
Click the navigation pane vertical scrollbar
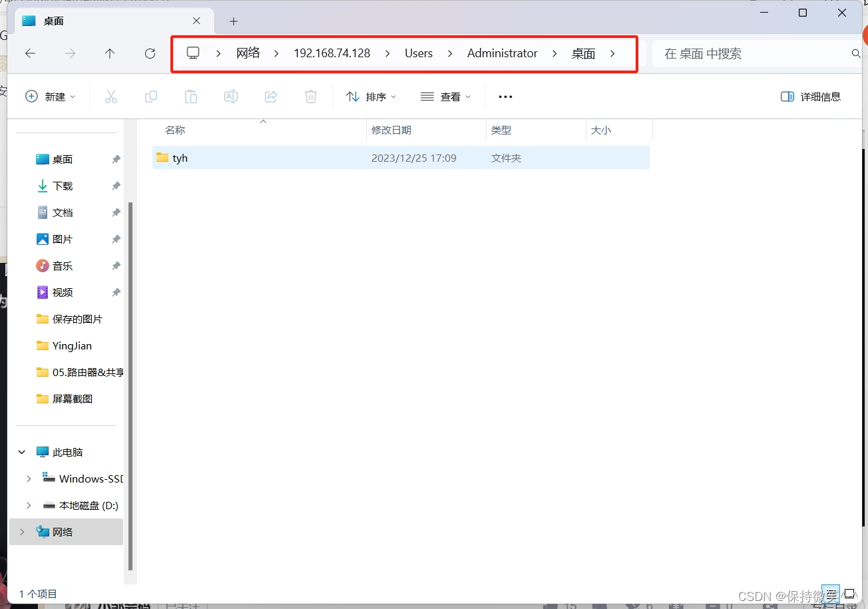click(130, 386)
